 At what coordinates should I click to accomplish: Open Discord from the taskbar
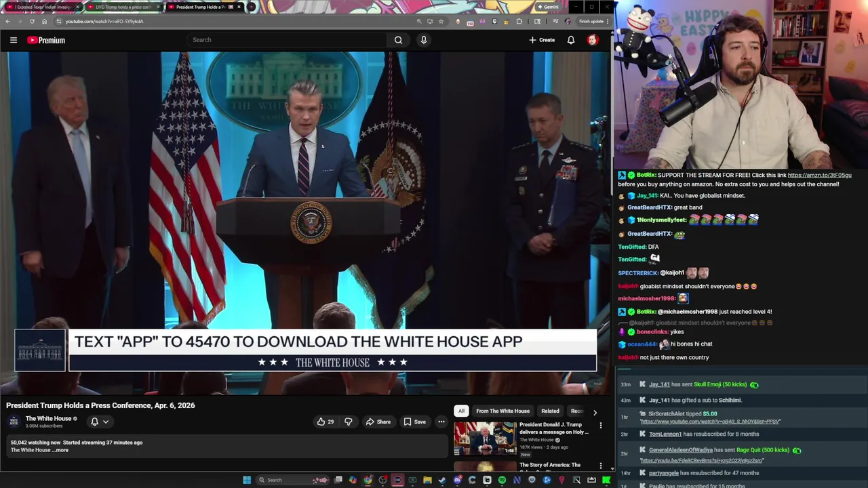click(458, 480)
